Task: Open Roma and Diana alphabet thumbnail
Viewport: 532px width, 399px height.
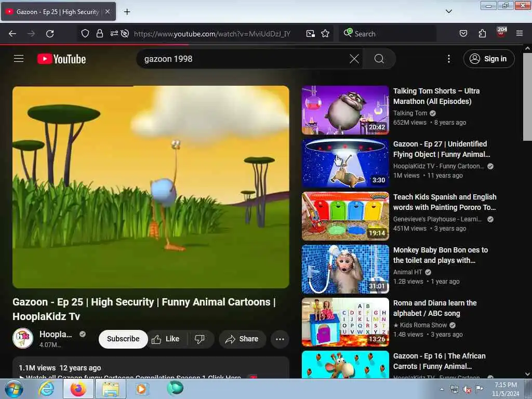Action: (345, 322)
